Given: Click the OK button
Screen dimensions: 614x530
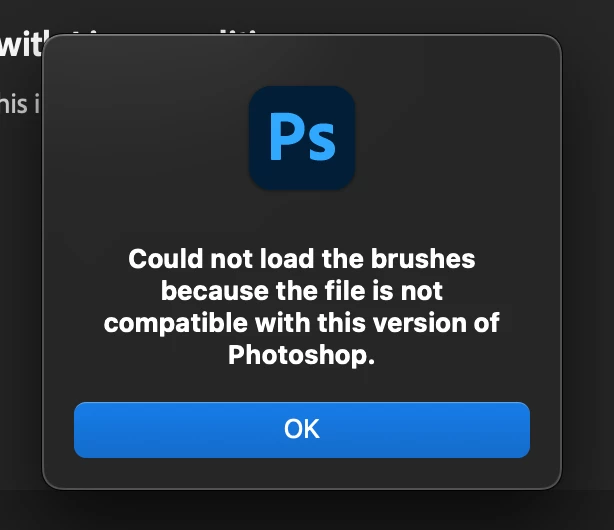Looking at the screenshot, I should [302, 430].
